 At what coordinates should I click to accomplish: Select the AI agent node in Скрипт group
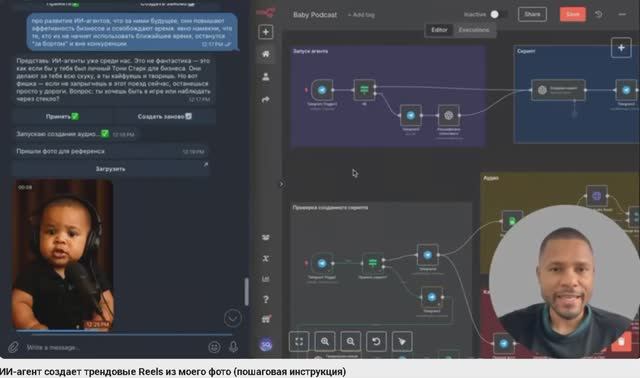(558, 90)
